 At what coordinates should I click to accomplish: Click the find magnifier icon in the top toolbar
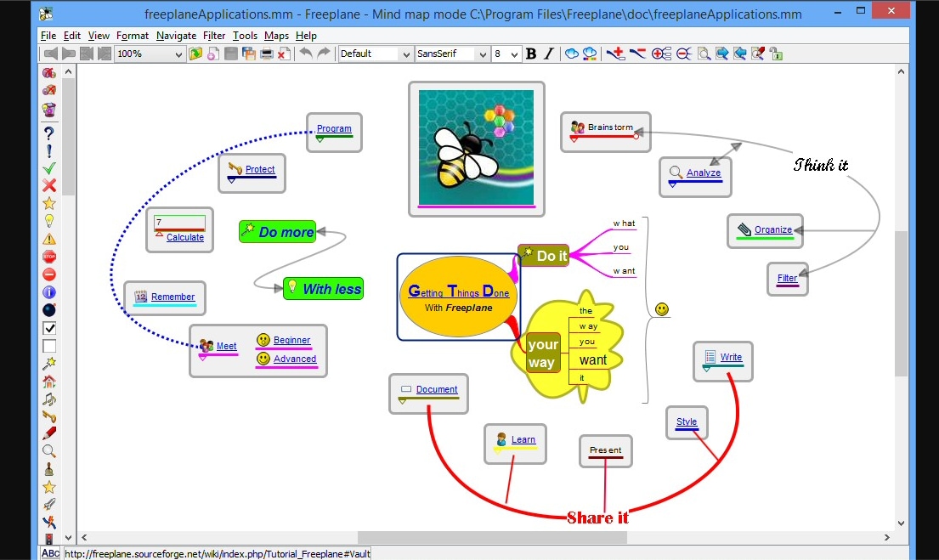(704, 54)
